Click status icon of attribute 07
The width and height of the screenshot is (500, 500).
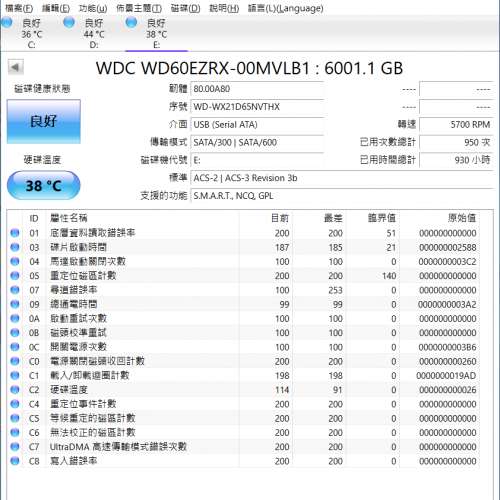[x=15, y=290]
